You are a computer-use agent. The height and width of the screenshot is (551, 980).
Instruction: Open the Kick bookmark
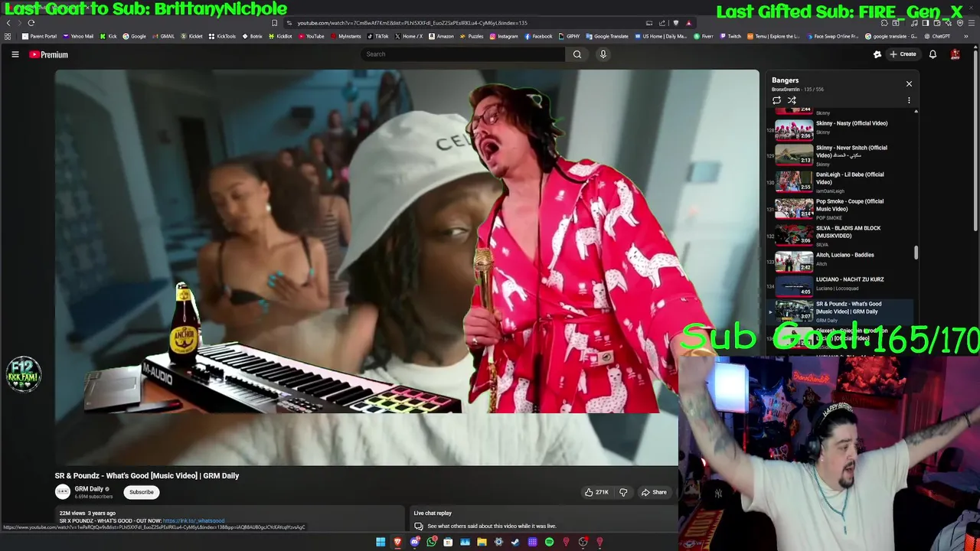pyautogui.click(x=109, y=36)
